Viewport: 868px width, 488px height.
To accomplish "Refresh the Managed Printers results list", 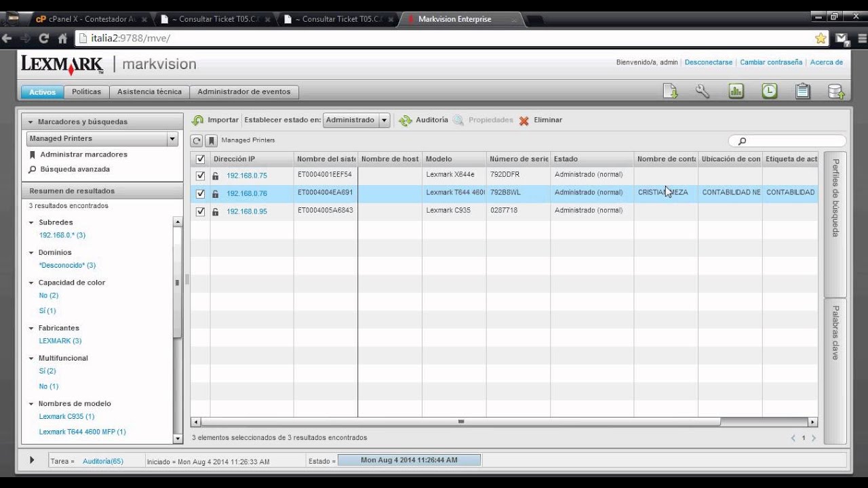I will tap(197, 140).
